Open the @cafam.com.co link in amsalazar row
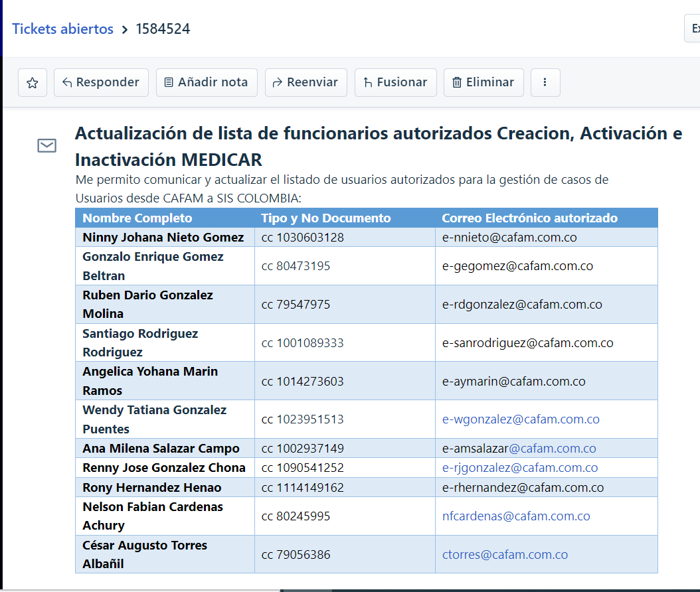The width and height of the screenshot is (700, 592). (x=553, y=449)
